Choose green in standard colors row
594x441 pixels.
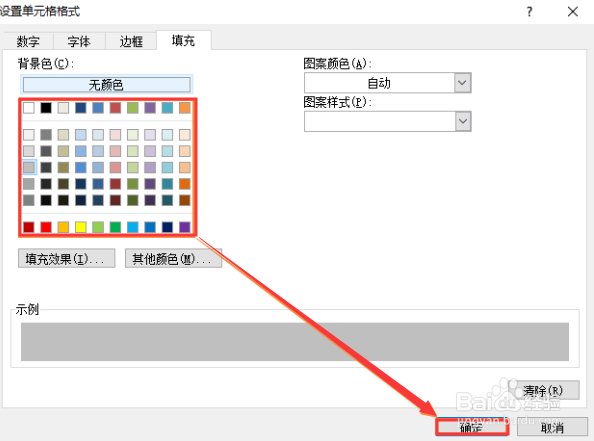tap(116, 227)
